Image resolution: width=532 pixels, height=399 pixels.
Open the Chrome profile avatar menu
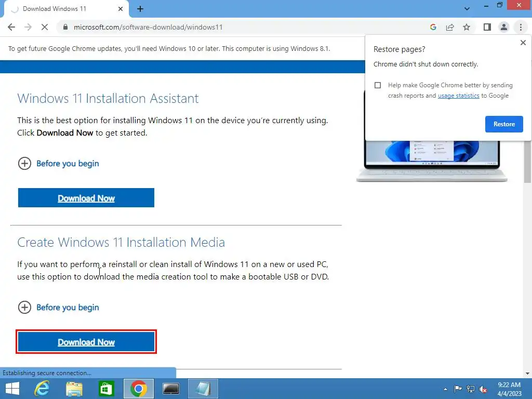[504, 27]
